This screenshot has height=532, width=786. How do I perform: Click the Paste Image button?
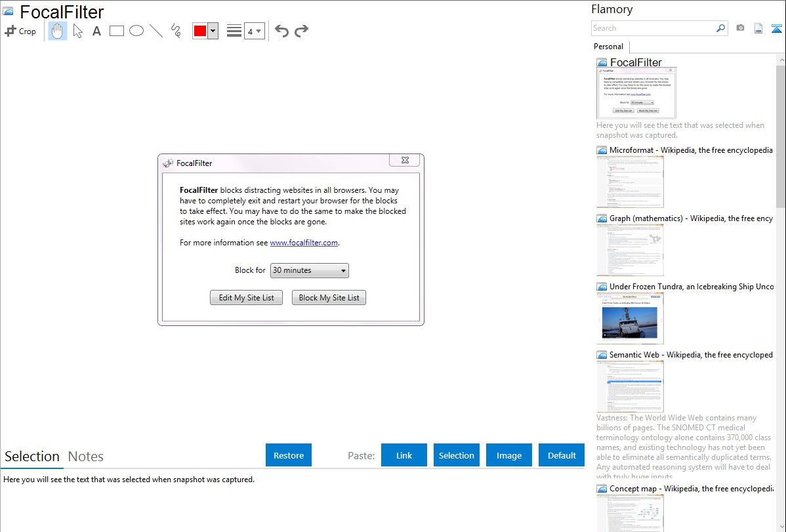(x=509, y=455)
